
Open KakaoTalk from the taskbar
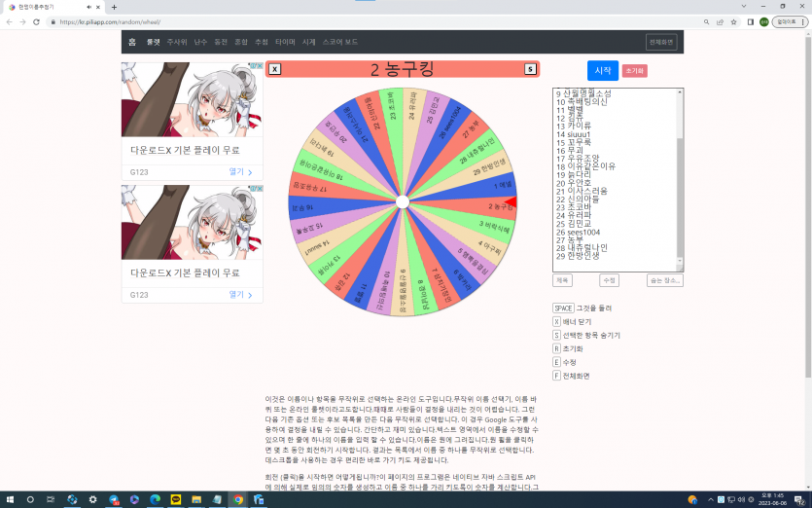point(176,499)
